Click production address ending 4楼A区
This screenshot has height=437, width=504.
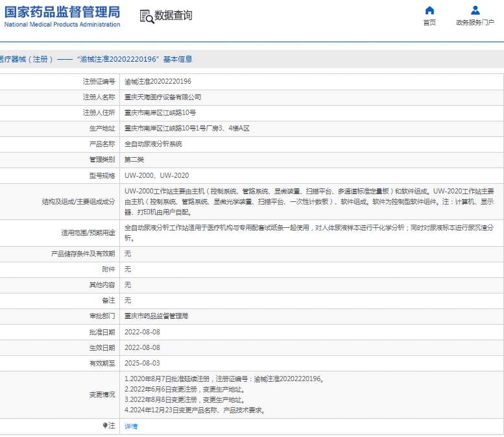click(187, 129)
